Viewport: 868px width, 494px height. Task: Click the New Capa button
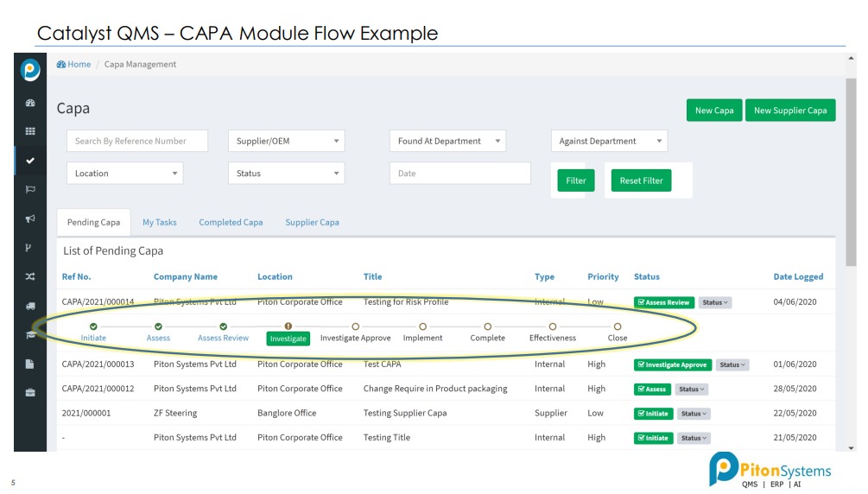714,111
